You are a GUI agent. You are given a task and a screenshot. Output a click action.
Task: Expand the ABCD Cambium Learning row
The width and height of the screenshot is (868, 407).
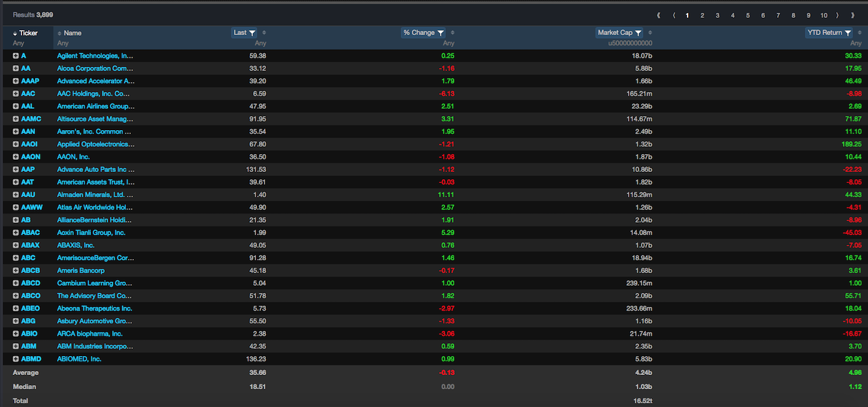point(16,283)
